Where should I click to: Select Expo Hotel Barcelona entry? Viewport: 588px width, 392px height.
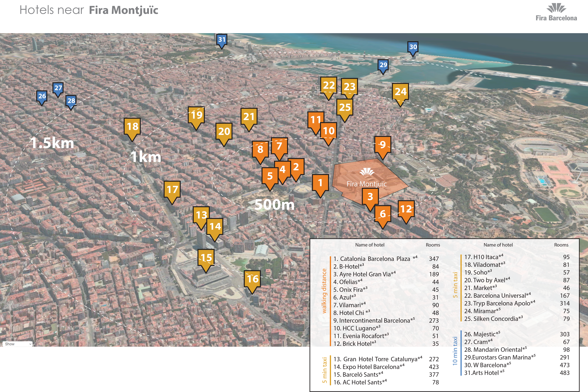pos(386,367)
